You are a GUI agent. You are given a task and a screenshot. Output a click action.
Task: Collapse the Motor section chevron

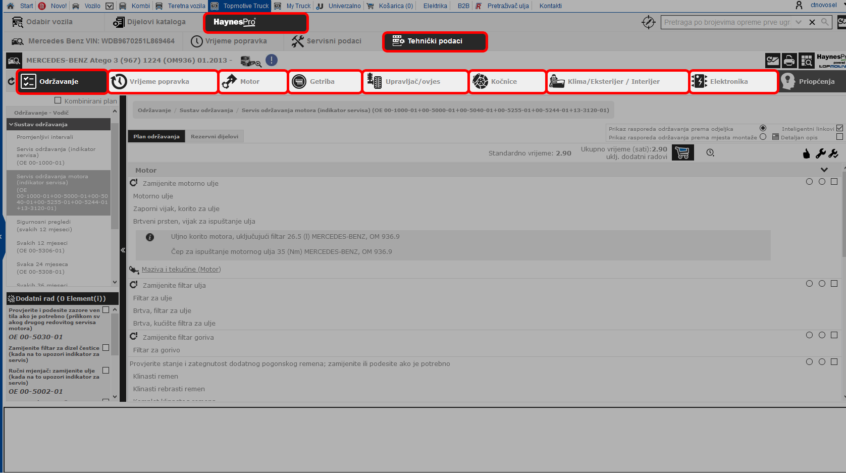[x=824, y=170]
